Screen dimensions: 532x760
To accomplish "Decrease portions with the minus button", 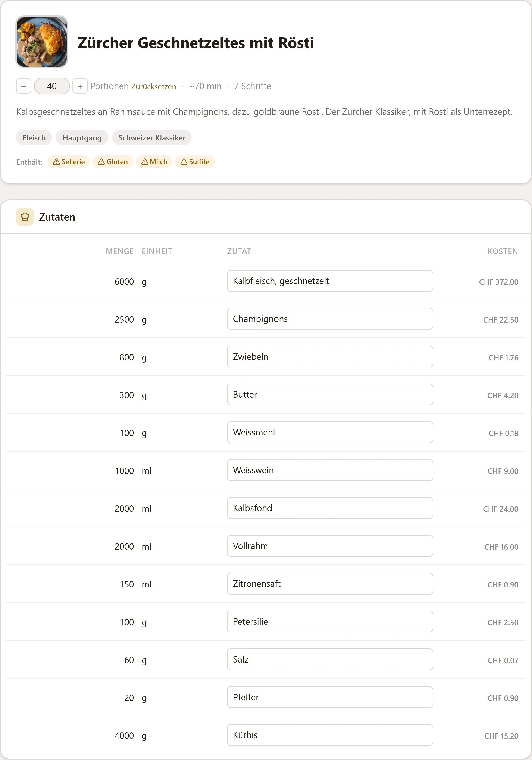I will point(24,86).
